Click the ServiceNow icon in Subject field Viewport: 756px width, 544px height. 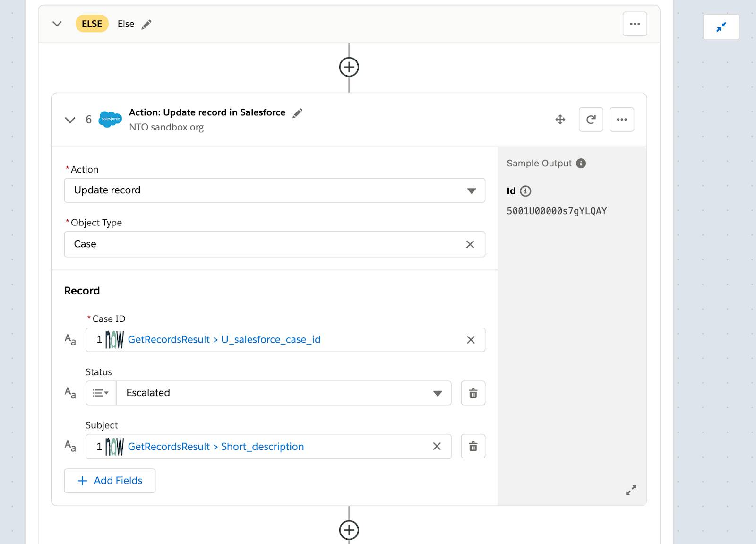114,447
